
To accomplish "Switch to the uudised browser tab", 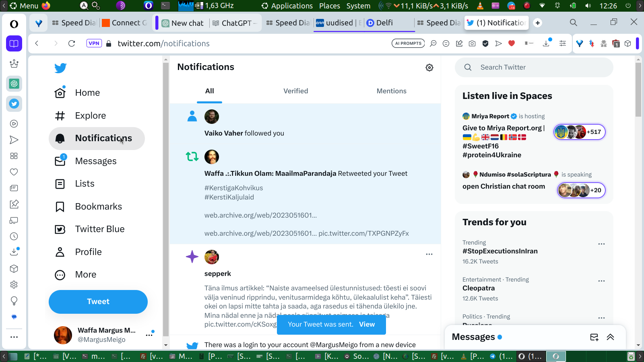I will 338,23.
